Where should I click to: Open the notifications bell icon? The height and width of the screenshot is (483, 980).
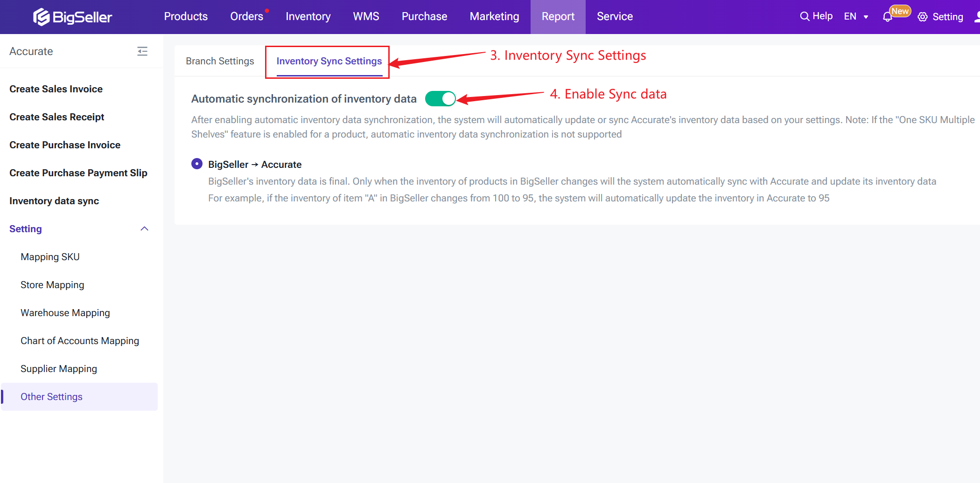(x=887, y=17)
